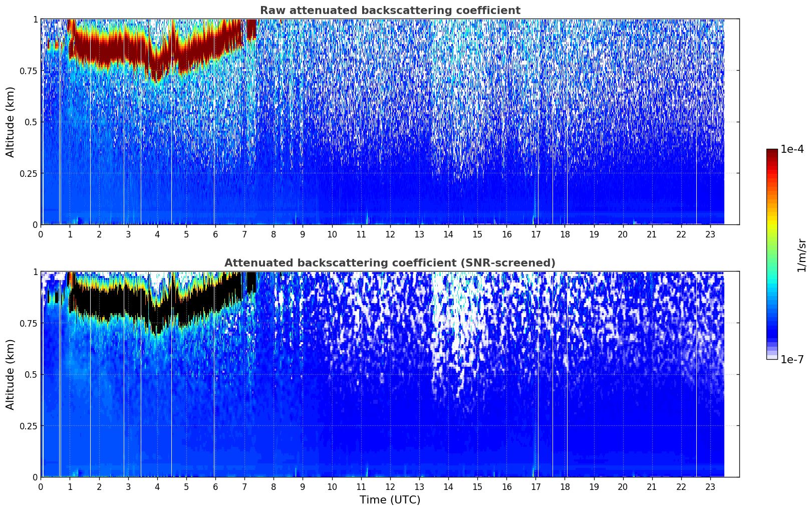Image resolution: width=812 pixels, height=511 pixels.
Task: Click the "1/m/sr" colorbar units label
Action: [x=801, y=254]
